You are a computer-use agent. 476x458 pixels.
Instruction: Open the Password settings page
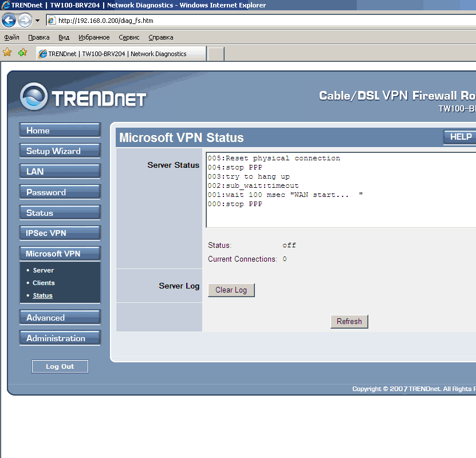coord(60,192)
